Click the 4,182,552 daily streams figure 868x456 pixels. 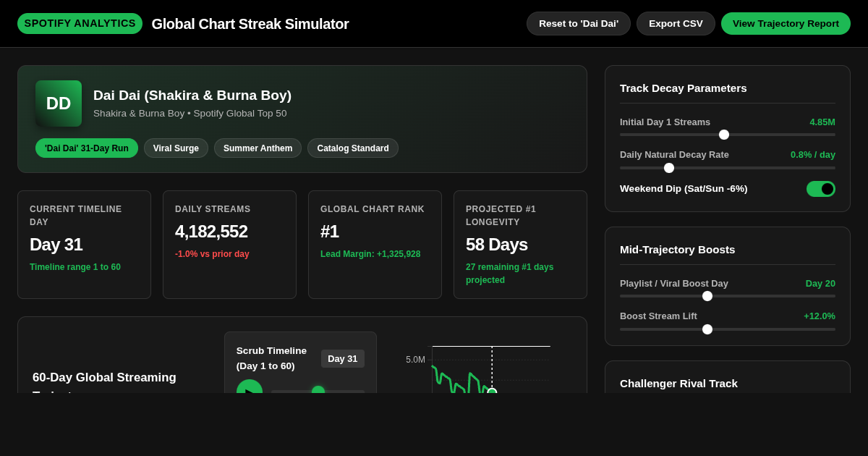[211, 232]
